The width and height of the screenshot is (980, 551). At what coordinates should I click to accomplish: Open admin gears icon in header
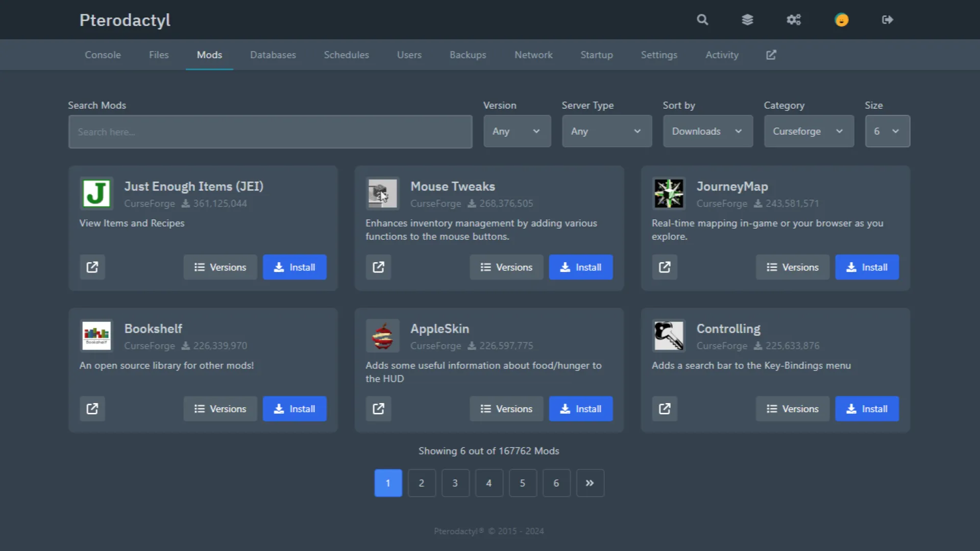click(x=794, y=20)
